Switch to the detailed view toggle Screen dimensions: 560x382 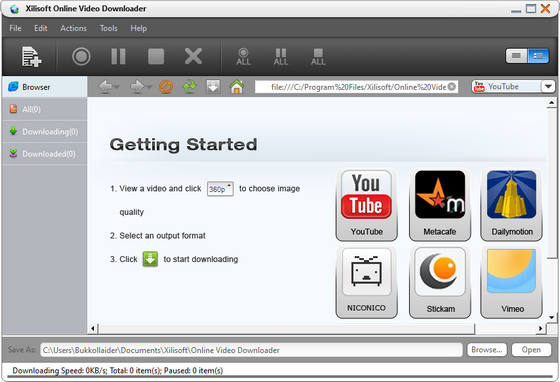[x=538, y=56]
